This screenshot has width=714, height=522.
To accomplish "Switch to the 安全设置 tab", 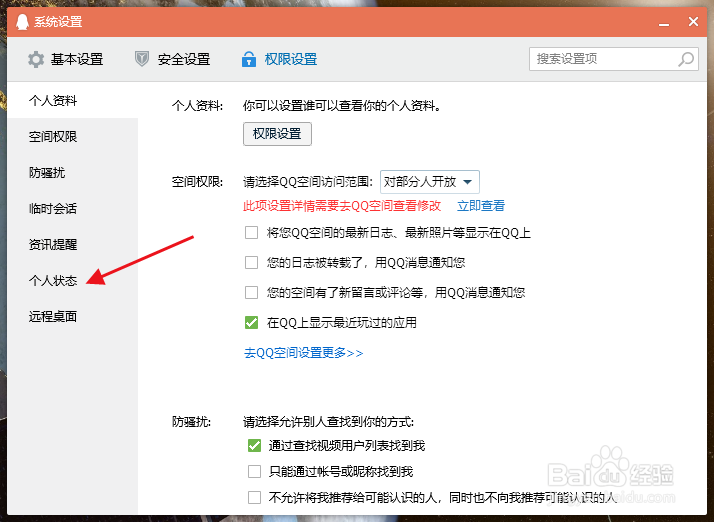I will 173,59.
